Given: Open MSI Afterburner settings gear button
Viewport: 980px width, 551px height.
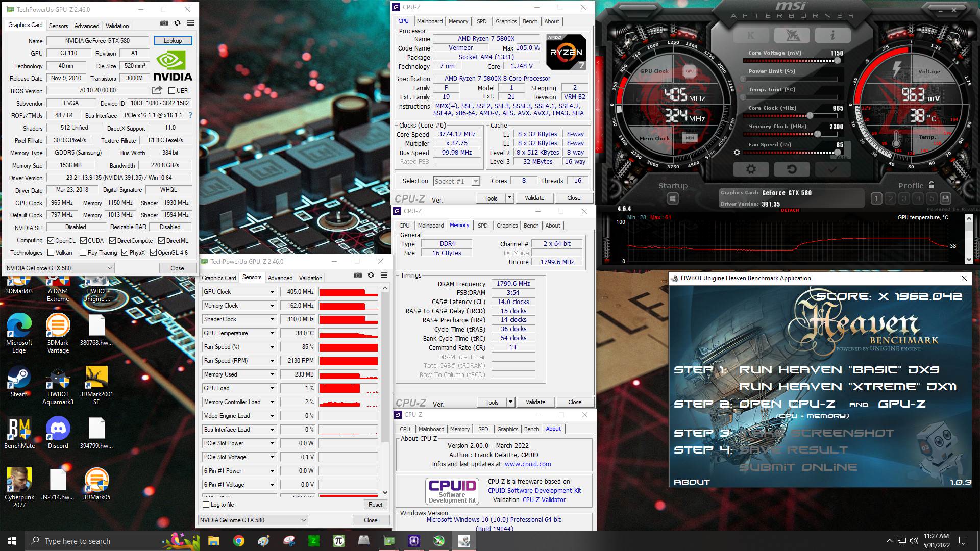Looking at the screenshot, I should (x=751, y=169).
